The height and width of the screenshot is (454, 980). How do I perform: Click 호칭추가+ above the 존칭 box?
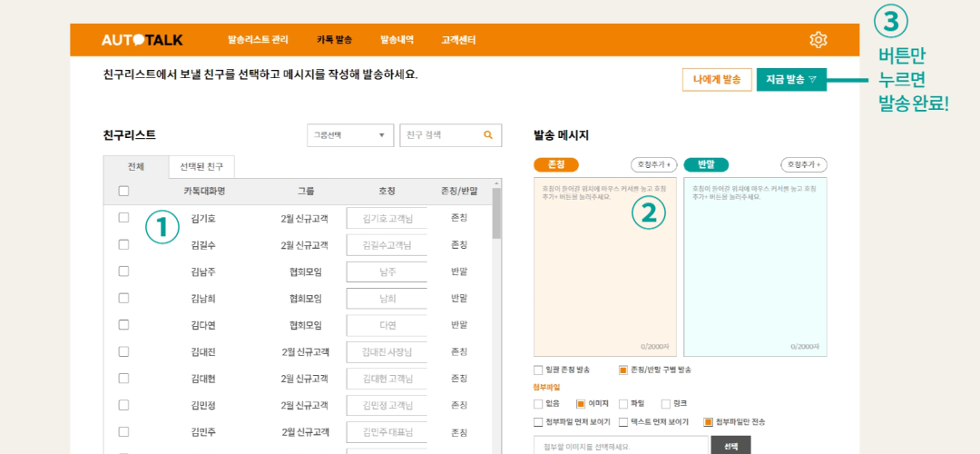653,164
